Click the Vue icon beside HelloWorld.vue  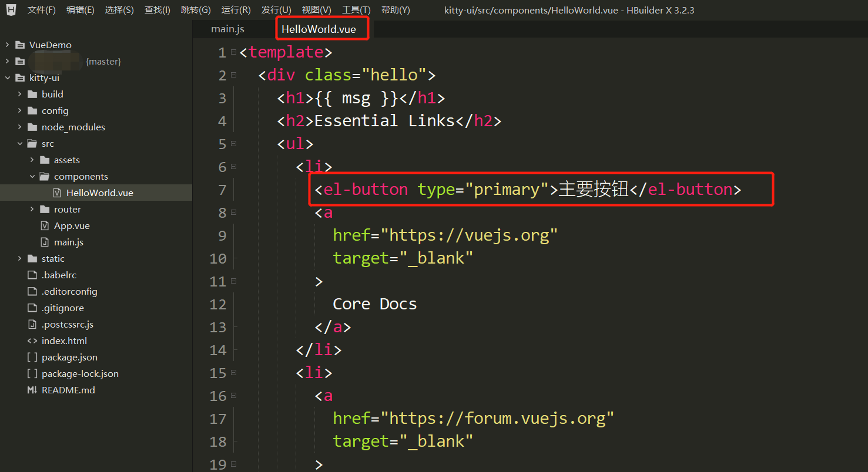point(56,193)
